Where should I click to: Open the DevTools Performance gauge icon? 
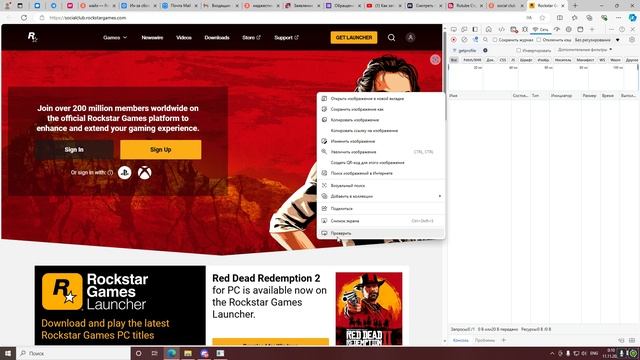click(x=557, y=29)
